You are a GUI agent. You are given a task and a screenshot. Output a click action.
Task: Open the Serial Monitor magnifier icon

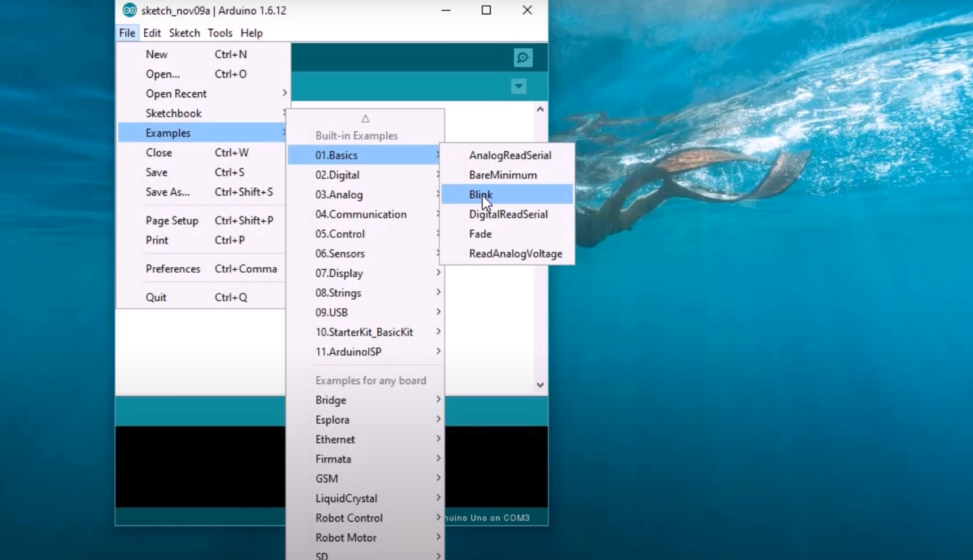click(523, 58)
